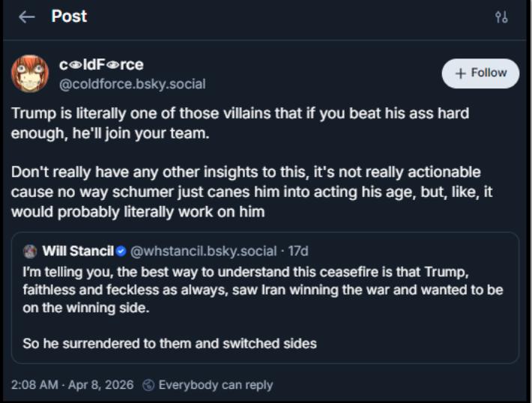Viewport: 532px width, 403px height.
Task: Click Will Stancil's small avatar
Action: click(30, 250)
